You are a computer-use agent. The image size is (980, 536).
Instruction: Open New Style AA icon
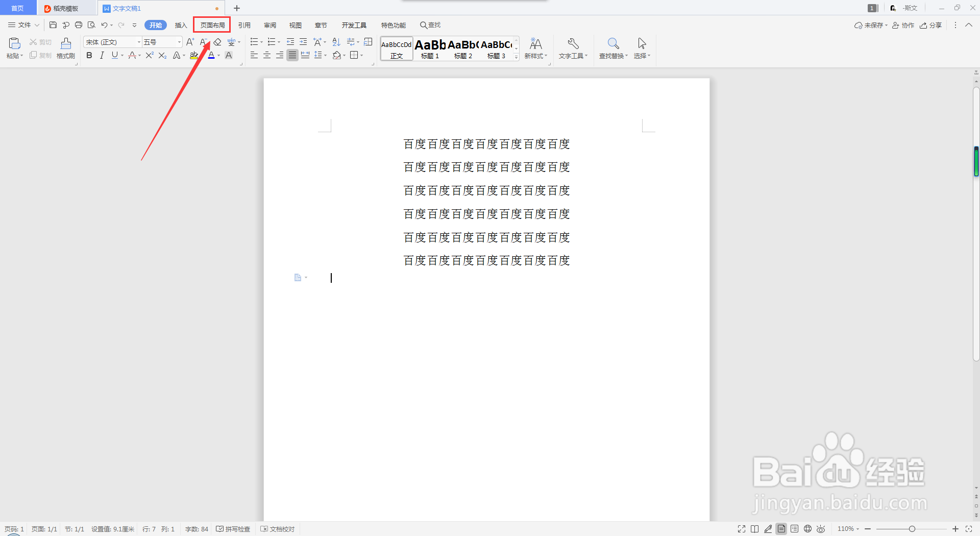click(x=535, y=44)
